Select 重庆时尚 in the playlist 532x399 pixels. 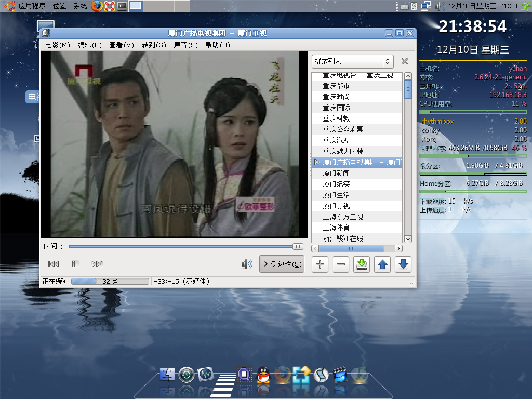tap(357, 97)
